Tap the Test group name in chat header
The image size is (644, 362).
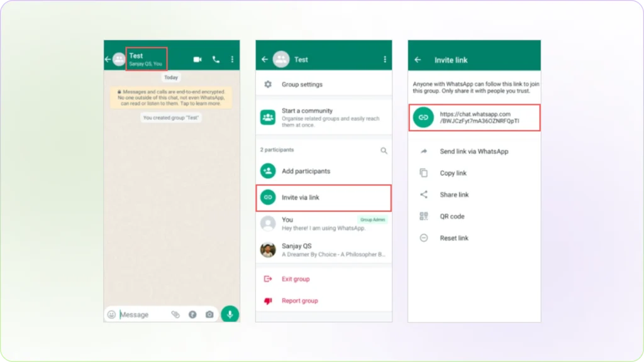point(136,56)
